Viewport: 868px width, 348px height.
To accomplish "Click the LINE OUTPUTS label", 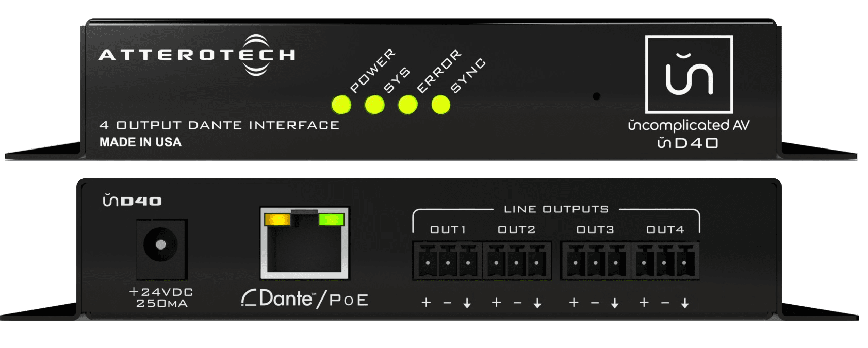I will pos(556,209).
